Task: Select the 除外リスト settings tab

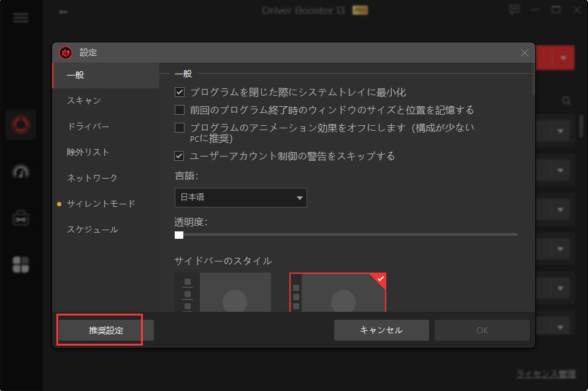Action: point(106,152)
